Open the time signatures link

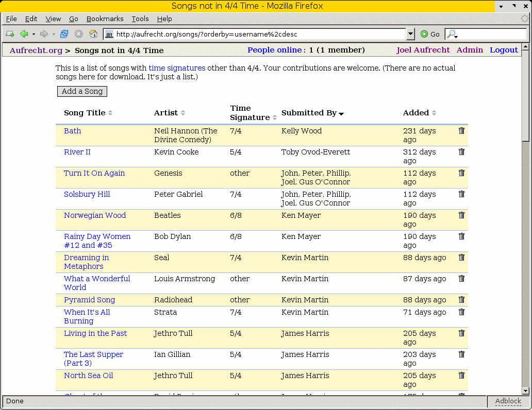tap(177, 68)
